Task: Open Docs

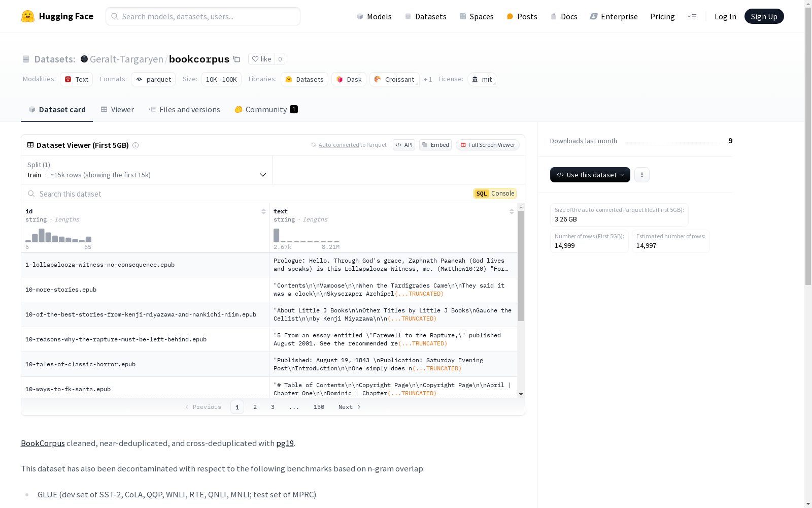Action: point(564,16)
